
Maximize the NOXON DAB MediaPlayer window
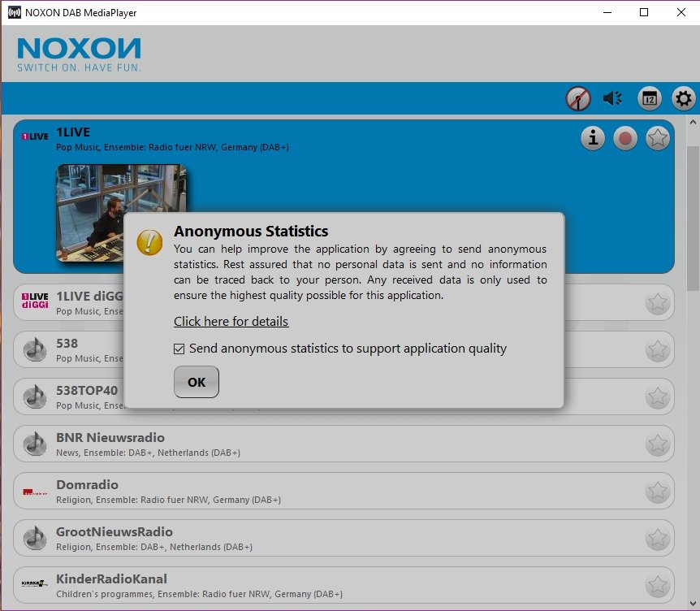tap(644, 12)
